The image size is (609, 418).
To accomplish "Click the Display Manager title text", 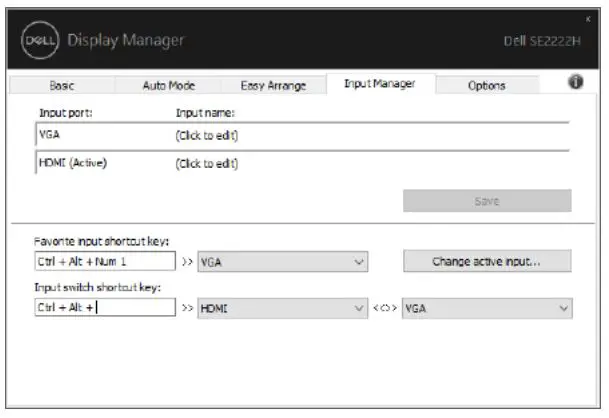I will point(125,40).
